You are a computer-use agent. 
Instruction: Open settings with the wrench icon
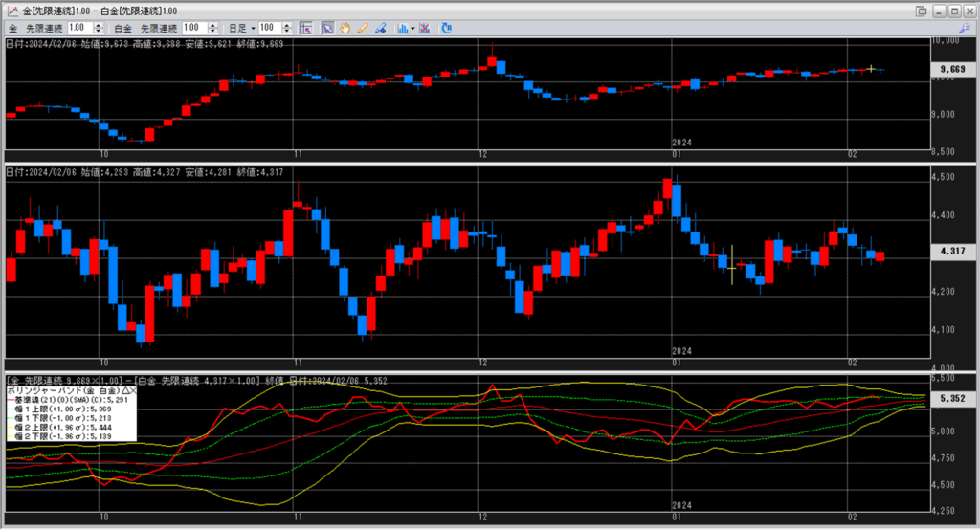(x=965, y=29)
